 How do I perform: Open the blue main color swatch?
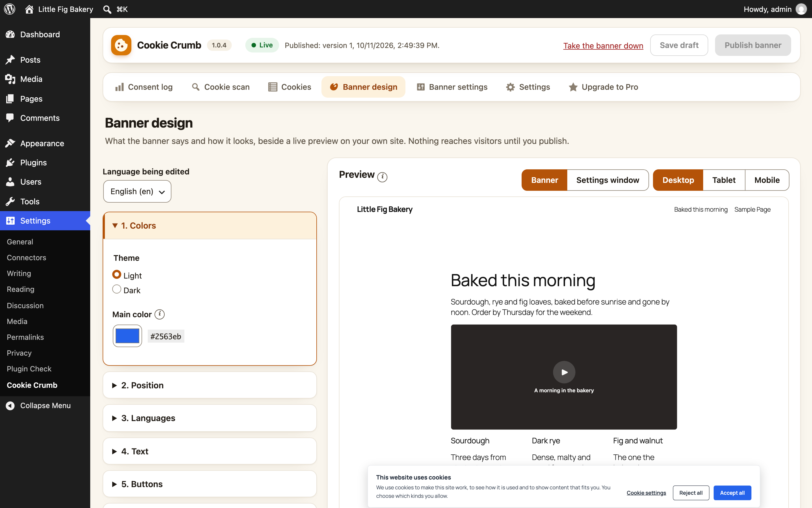127,336
